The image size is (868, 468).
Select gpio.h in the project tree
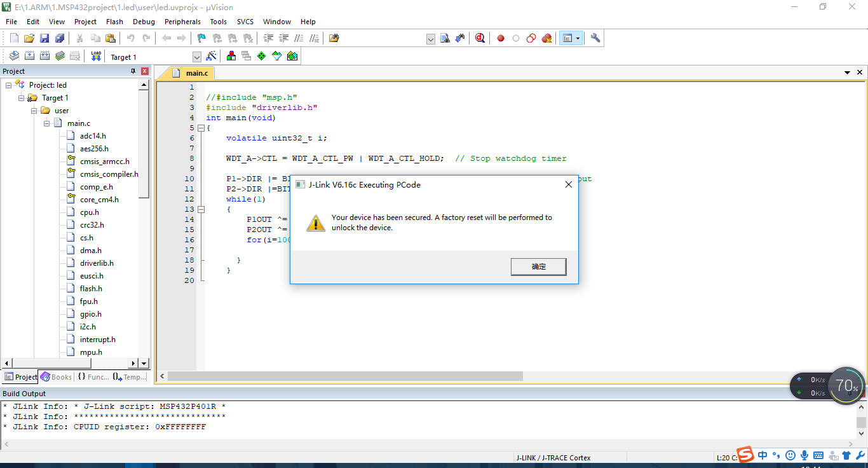coord(90,314)
